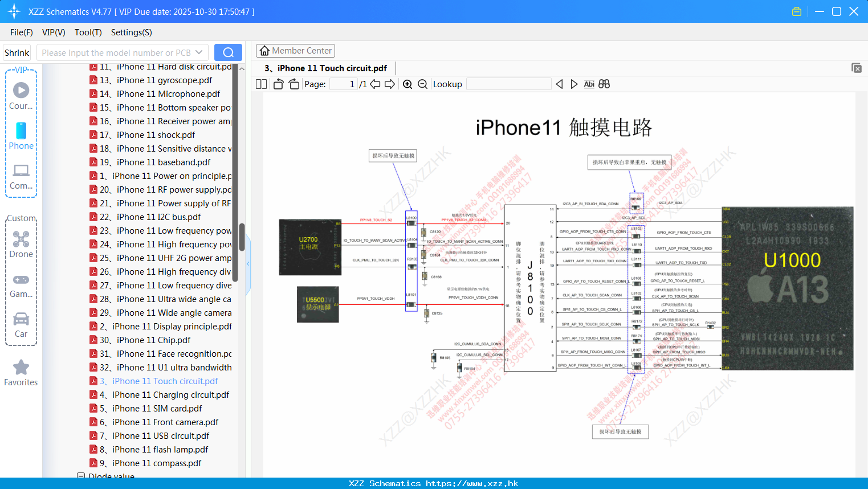This screenshot has height=489, width=868.
Task: Click the Lookup search input field
Action: (508, 84)
